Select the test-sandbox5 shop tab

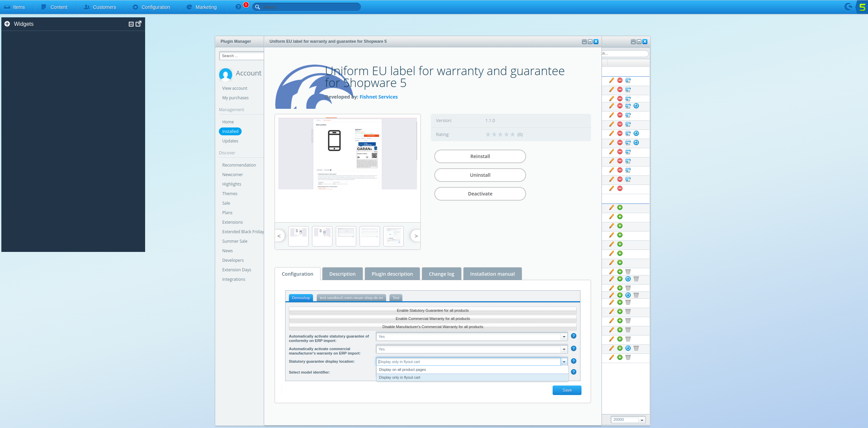pos(351,298)
